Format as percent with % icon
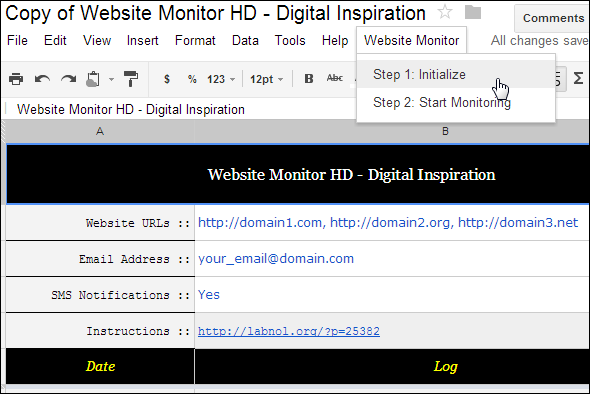This screenshot has width=590, height=394. (192, 79)
